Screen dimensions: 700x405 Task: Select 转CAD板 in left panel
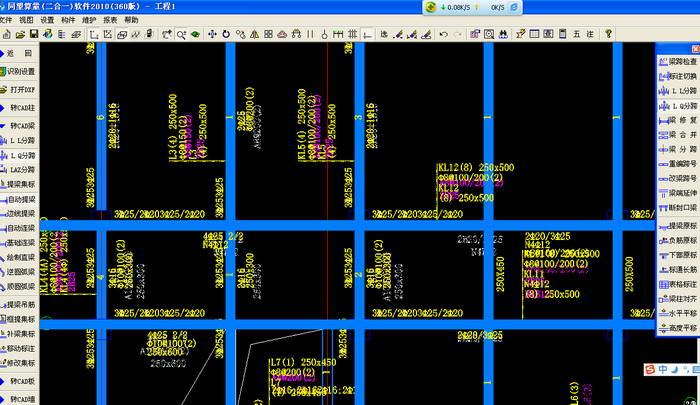tap(19, 381)
